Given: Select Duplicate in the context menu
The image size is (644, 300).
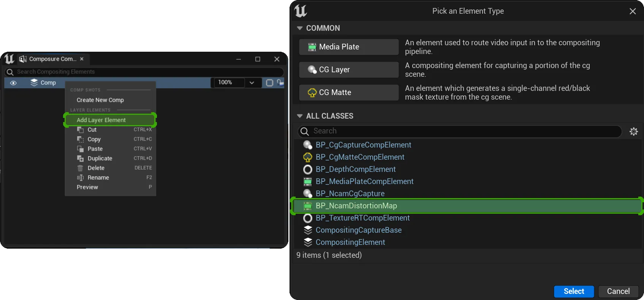Looking at the screenshot, I should pyautogui.click(x=110, y=158).
